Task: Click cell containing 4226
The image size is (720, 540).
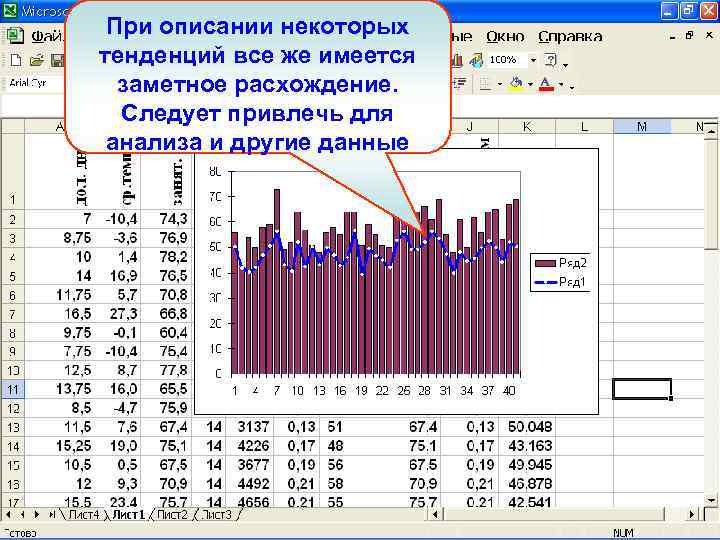Action: (x=253, y=446)
